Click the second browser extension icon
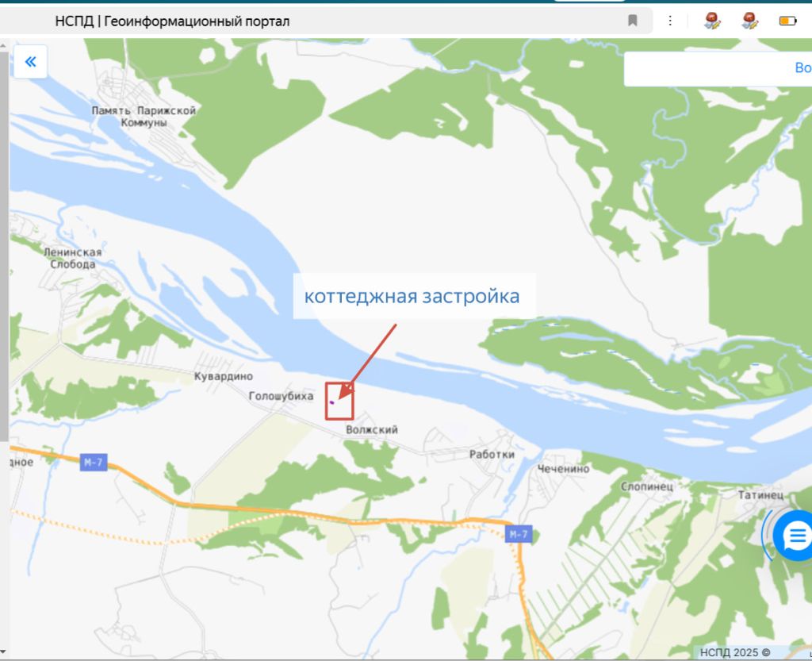812x661 pixels. coord(750,21)
